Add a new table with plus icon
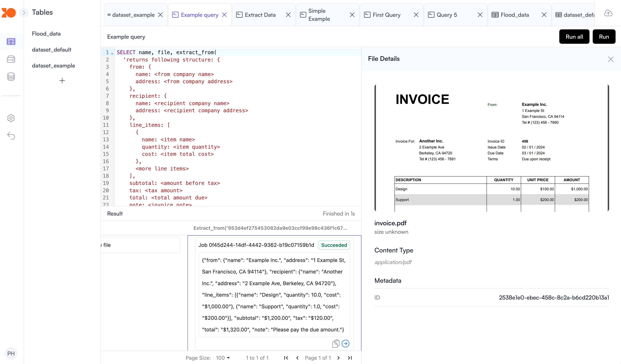 62,81
